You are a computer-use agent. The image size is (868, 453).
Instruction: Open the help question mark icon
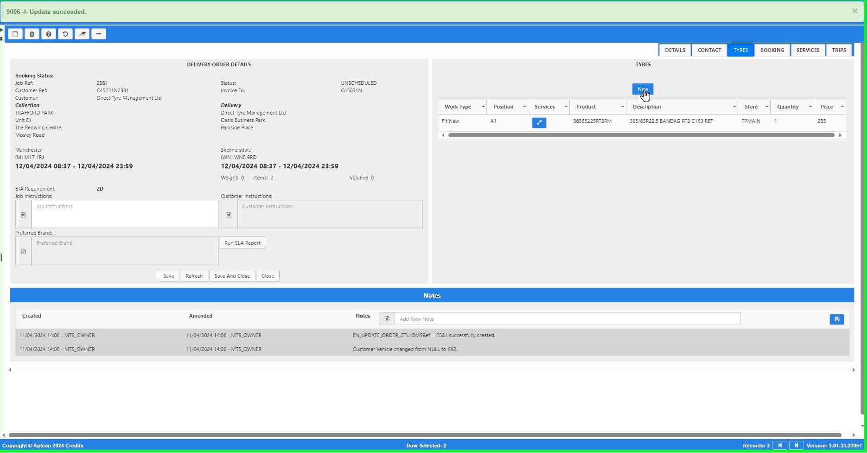pyautogui.click(x=49, y=34)
